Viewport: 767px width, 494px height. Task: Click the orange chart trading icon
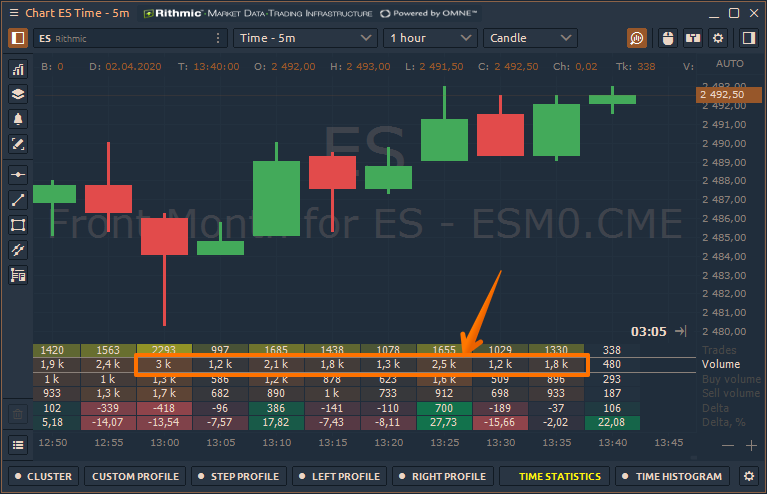pyautogui.click(x=637, y=38)
